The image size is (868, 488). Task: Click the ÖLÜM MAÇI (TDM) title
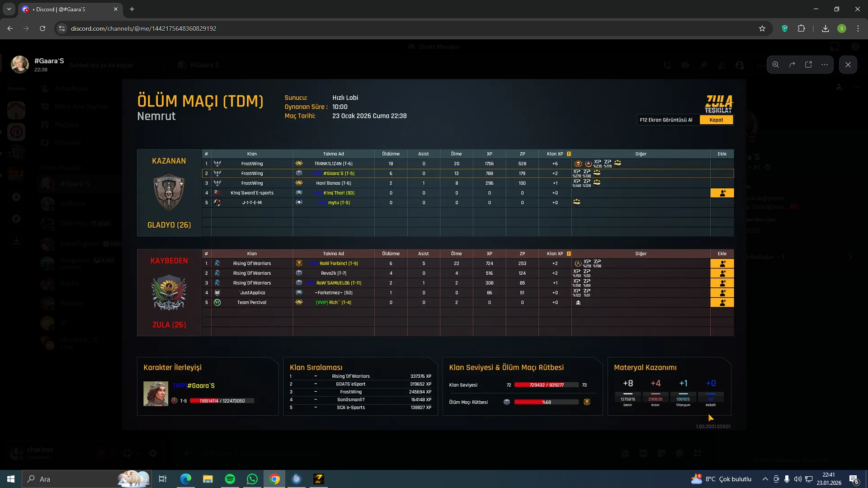pos(200,101)
